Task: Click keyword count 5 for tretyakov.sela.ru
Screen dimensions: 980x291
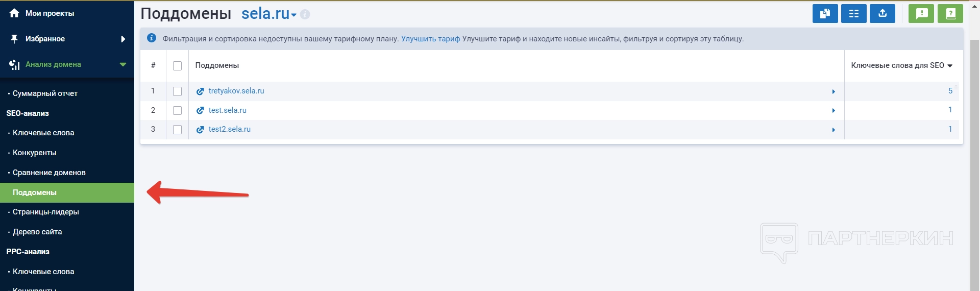Action: (950, 91)
